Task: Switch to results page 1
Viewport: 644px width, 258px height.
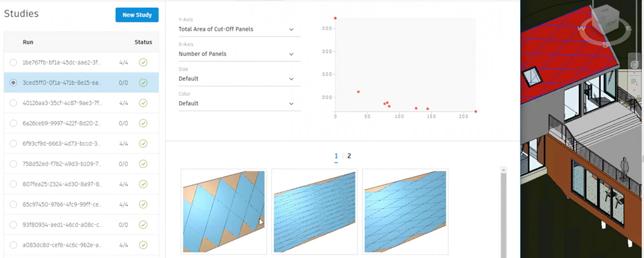Action: point(336,156)
